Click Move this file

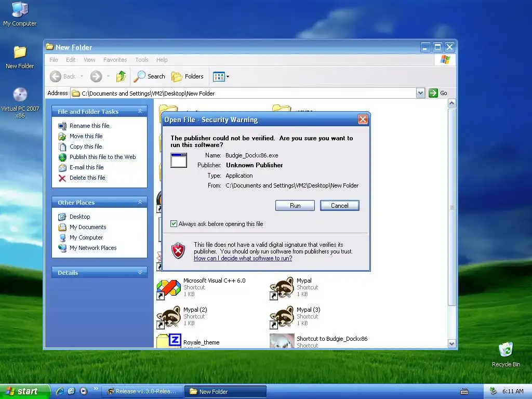pyautogui.click(x=86, y=136)
